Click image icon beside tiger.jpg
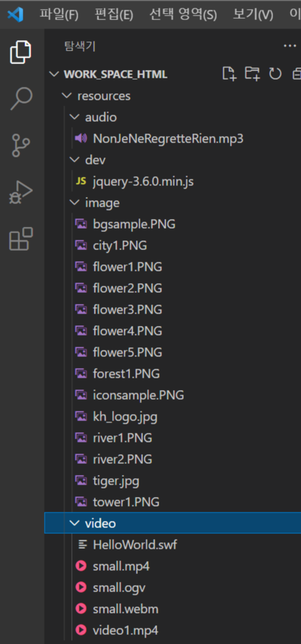 click(x=81, y=481)
